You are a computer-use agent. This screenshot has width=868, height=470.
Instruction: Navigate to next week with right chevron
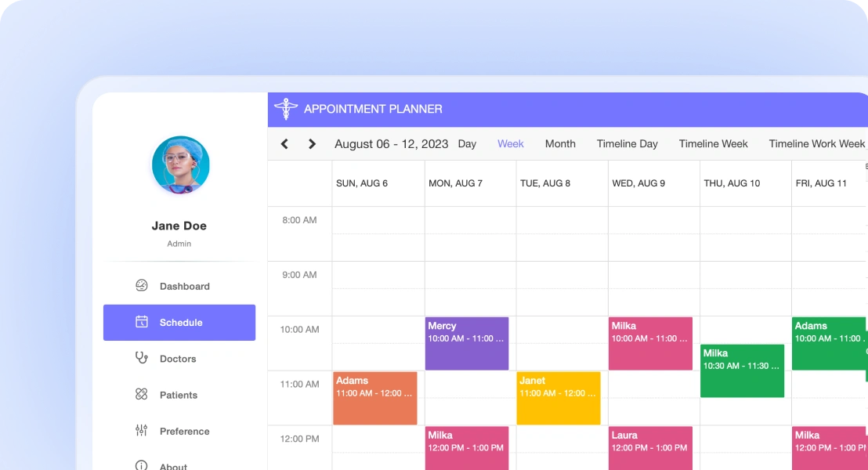pyautogui.click(x=311, y=144)
